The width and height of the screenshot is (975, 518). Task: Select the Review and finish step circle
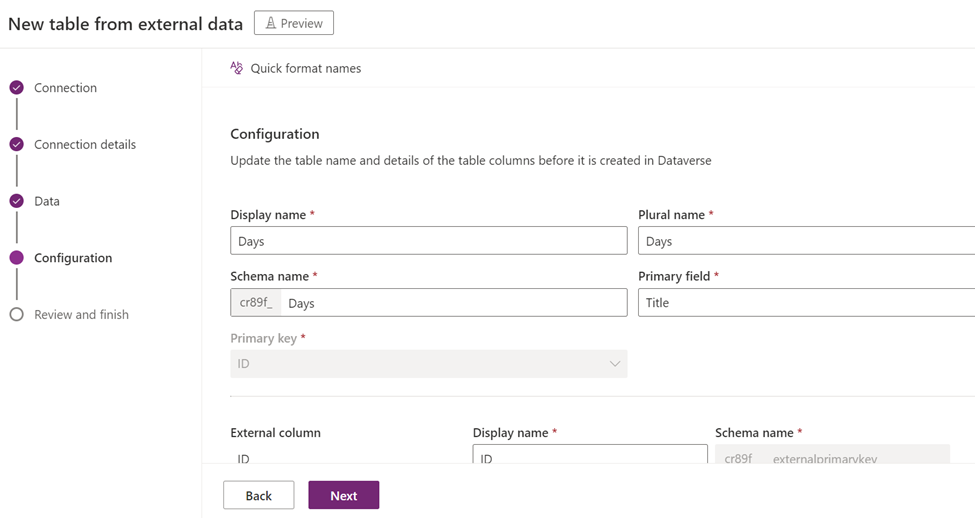(x=16, y=314)
